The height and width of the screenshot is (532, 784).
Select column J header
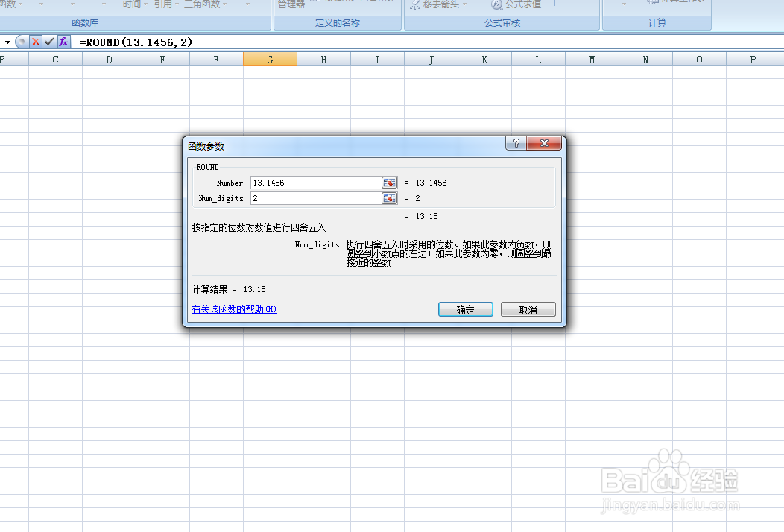coord(431,60)
